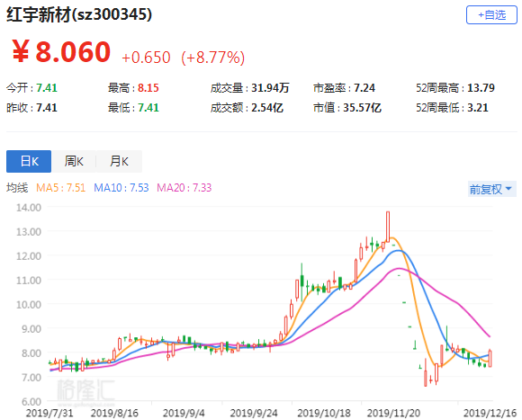The width and height of the screenshot is (522, 420).
Task: Click the MA5: 7.51 indicator label
Action: [61, 188]
